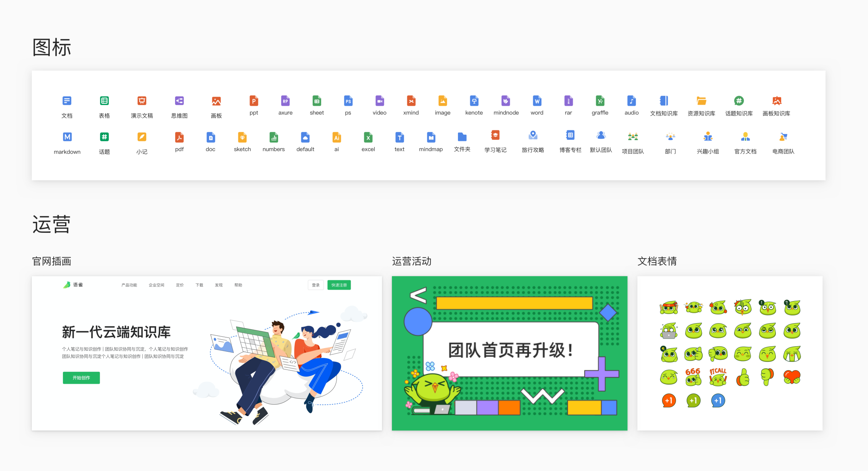The image size is (868, 471).
Task: Select the 资源知识库 folder icon
Action: (x=701, y=101)
